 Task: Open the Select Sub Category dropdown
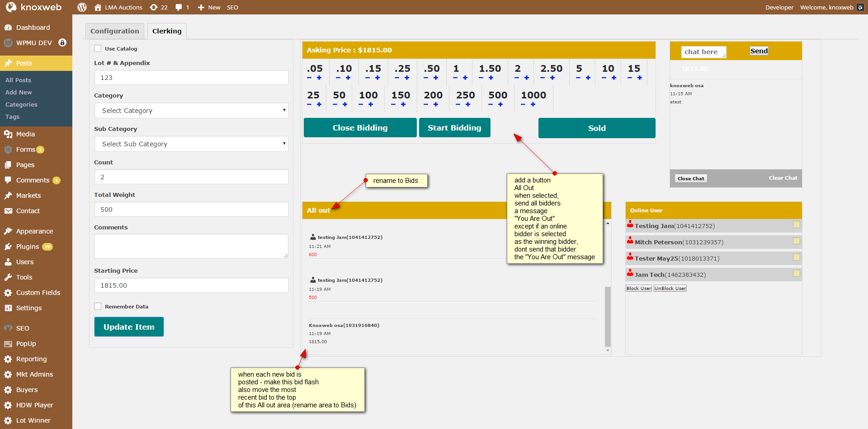click(192, 144)
